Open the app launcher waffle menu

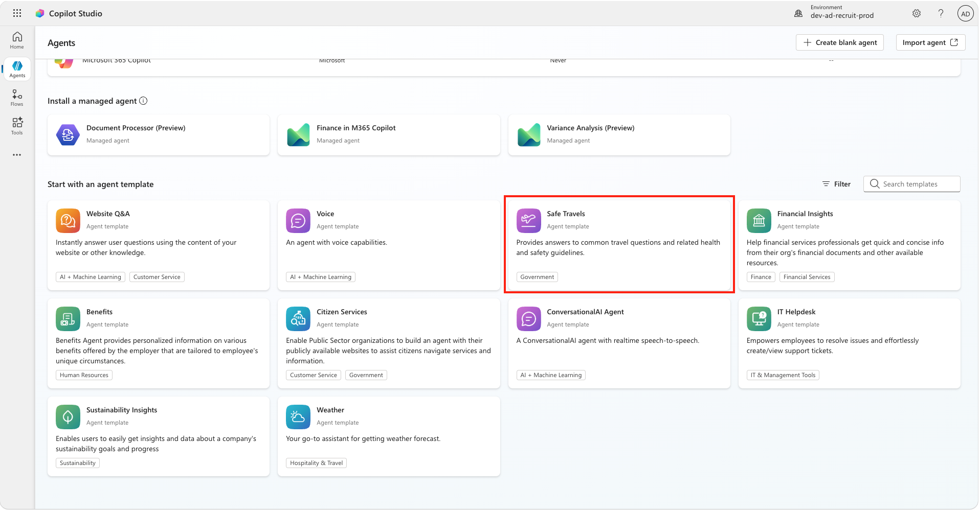17,13
